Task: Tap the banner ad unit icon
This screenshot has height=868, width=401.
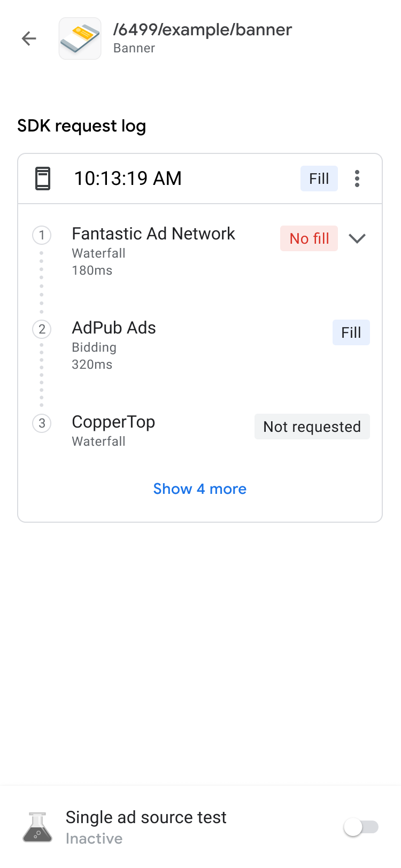Action: coord(80,38)
